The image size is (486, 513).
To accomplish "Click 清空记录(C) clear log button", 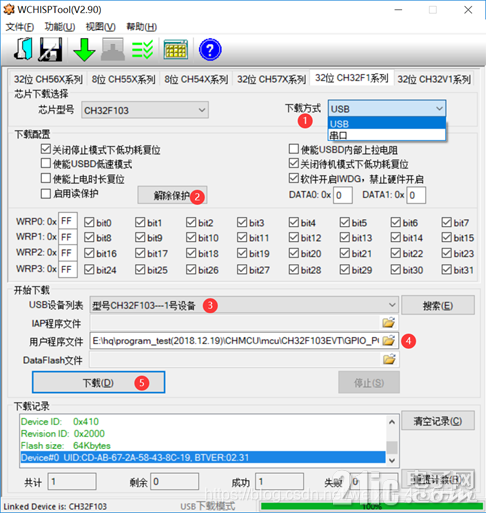I will tap(438, 421).
